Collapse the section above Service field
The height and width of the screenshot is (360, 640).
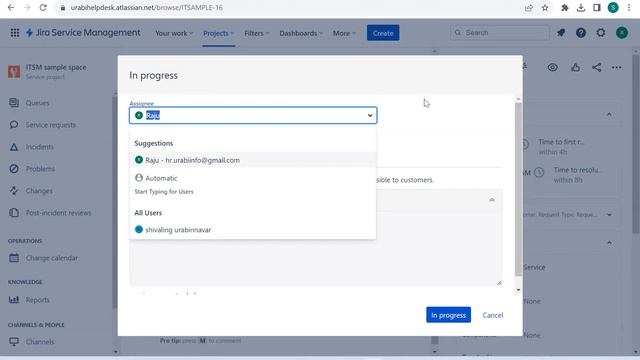[x=609, y=242]
